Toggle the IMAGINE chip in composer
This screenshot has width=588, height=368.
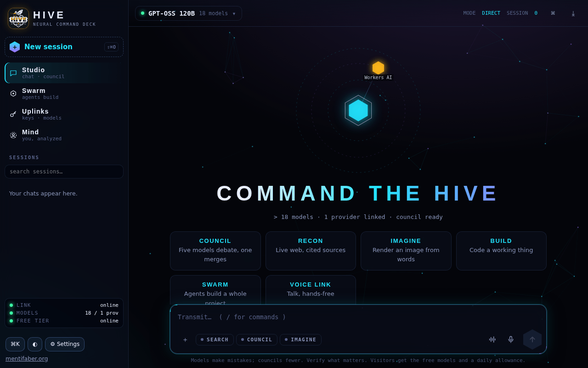[x=300, y=339]
